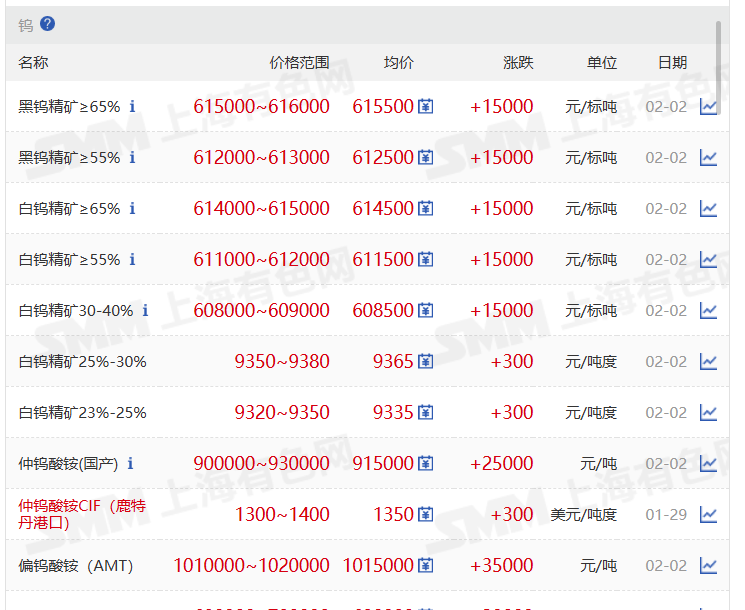Open the info icon for 黑钨精矿≥65%

click(x=132, y=106)
